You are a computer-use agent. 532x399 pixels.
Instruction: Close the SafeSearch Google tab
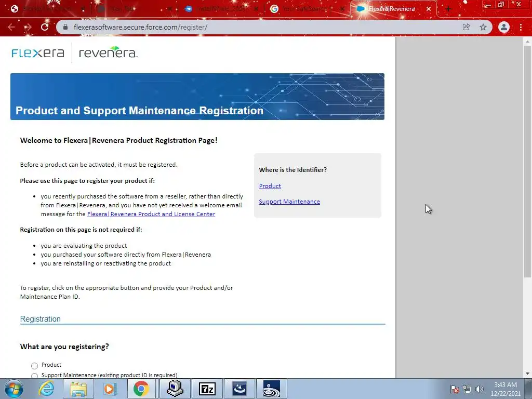(342, 9)
